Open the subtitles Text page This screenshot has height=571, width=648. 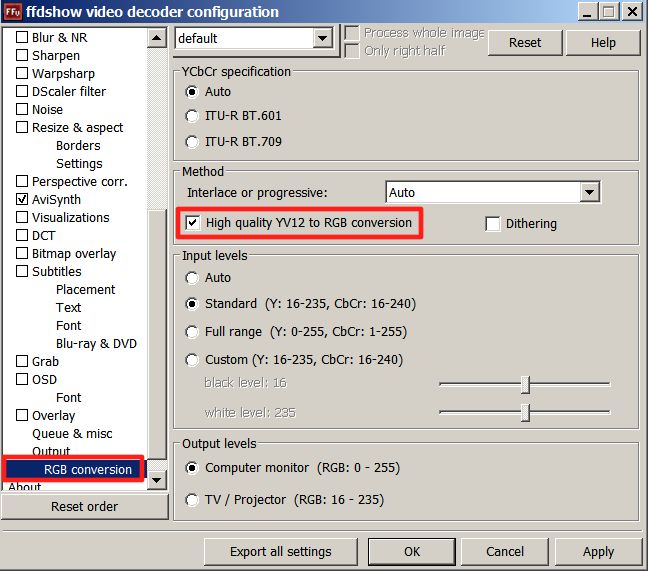(x=69, y=307)
